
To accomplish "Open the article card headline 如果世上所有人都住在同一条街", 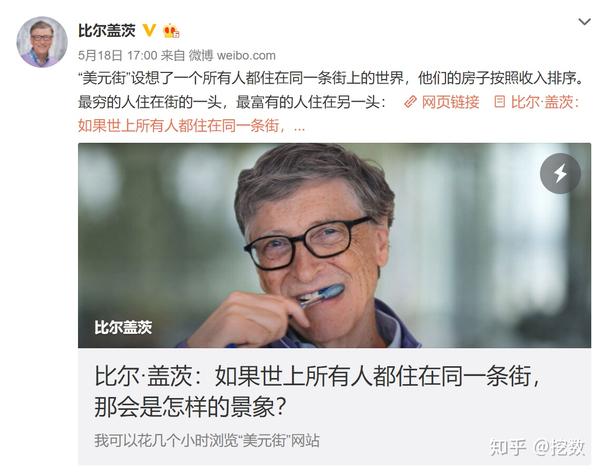I will click(x=318, y=376).
